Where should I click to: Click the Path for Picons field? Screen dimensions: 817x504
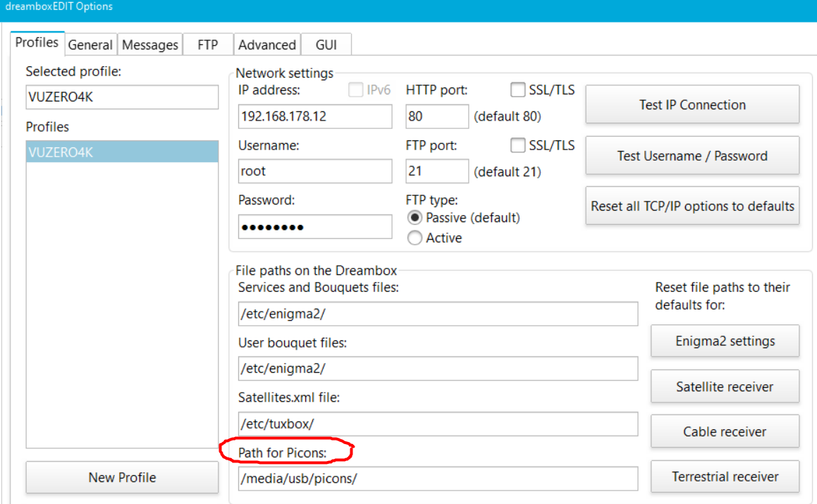(437, 478)
